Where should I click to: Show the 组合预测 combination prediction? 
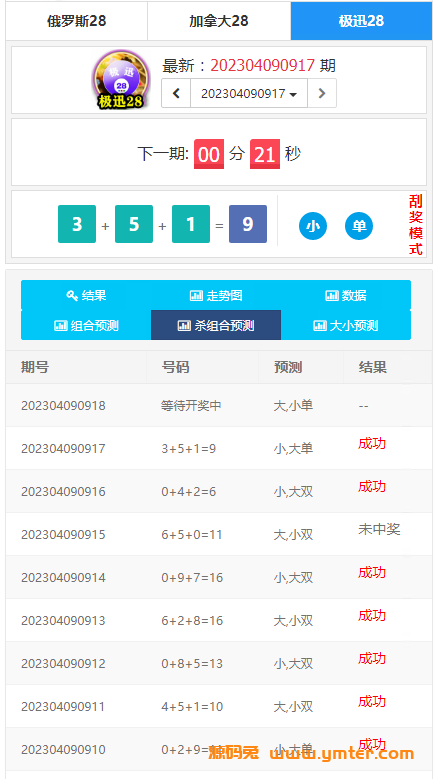86,325
